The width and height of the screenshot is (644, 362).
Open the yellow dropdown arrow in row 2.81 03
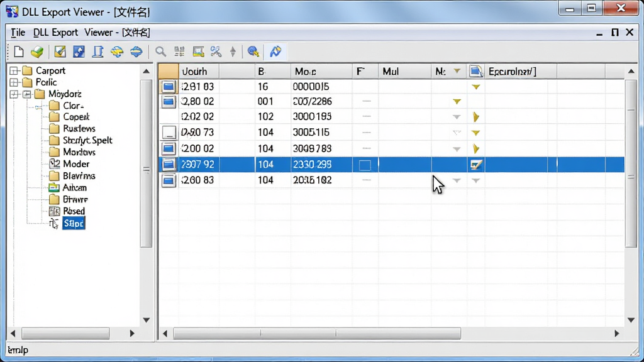point(476,87)
